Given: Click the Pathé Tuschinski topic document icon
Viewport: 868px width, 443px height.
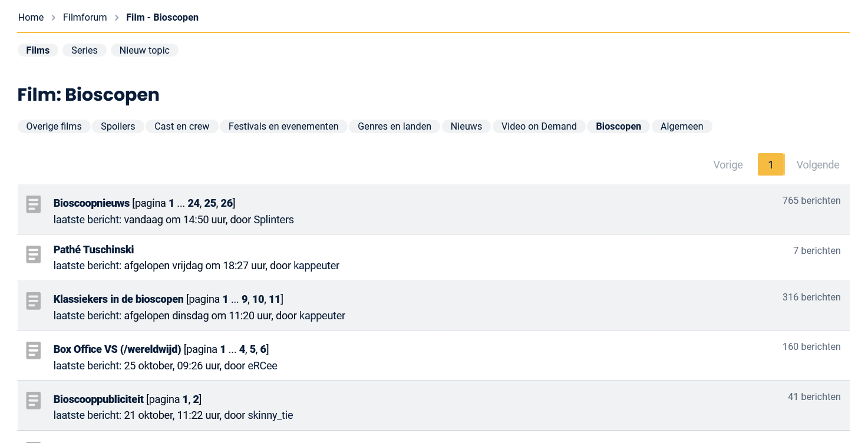Looking at the screenshot, I should tap(34, 254).
